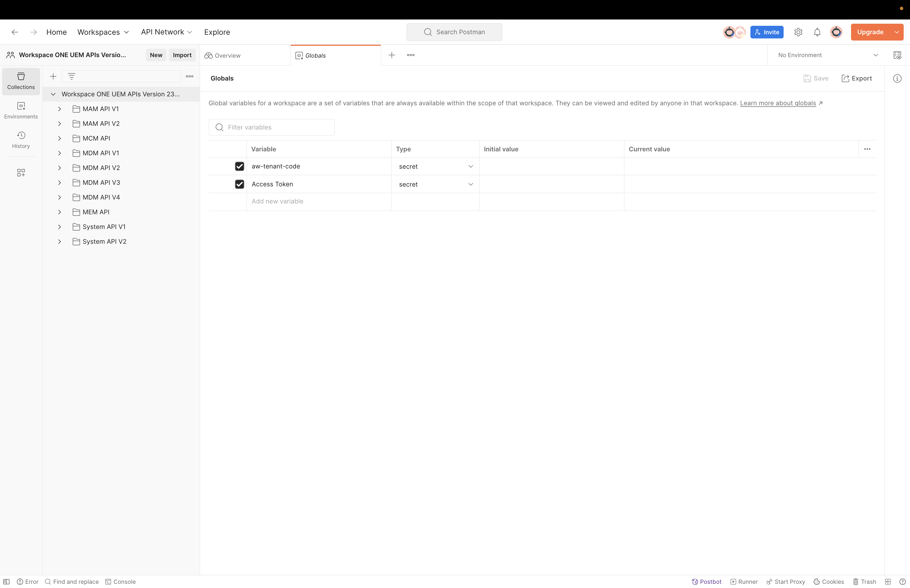Switch to the Overview tab
Screen dimensions: 910x588
pyautogui.click(x=227, y=55)
